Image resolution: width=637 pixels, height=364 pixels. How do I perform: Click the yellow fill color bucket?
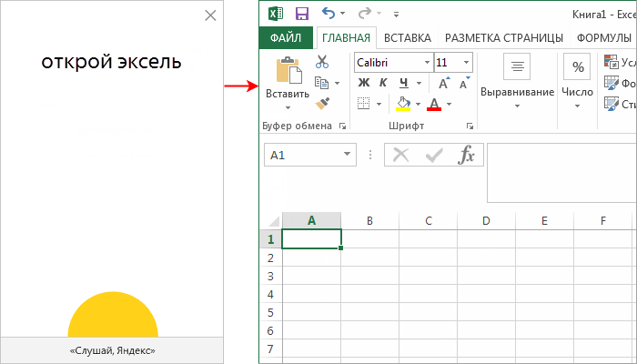click(x=403, y=104)
